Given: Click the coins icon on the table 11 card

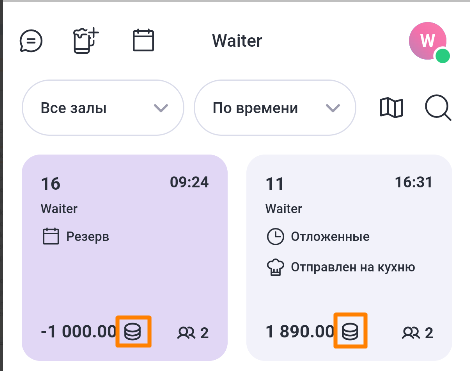Looking at the screenshot, I should pyautogui.click(x=350, y=331).
